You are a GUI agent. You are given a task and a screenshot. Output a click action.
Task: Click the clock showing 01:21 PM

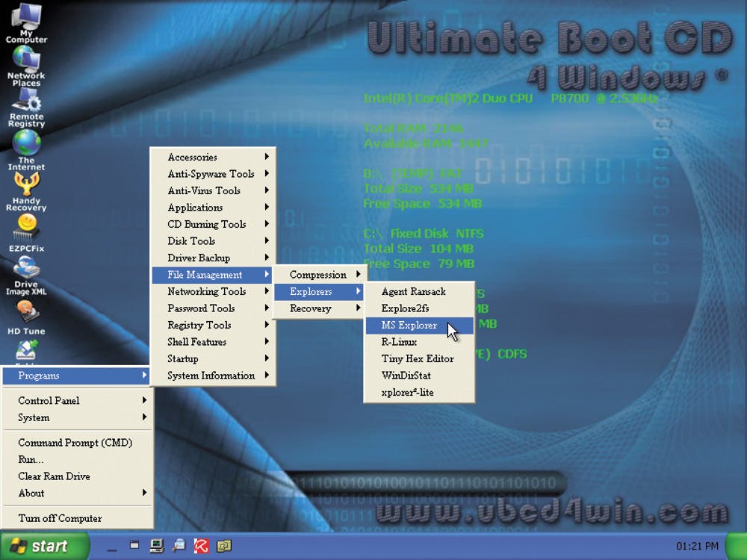tap(697, 547)
